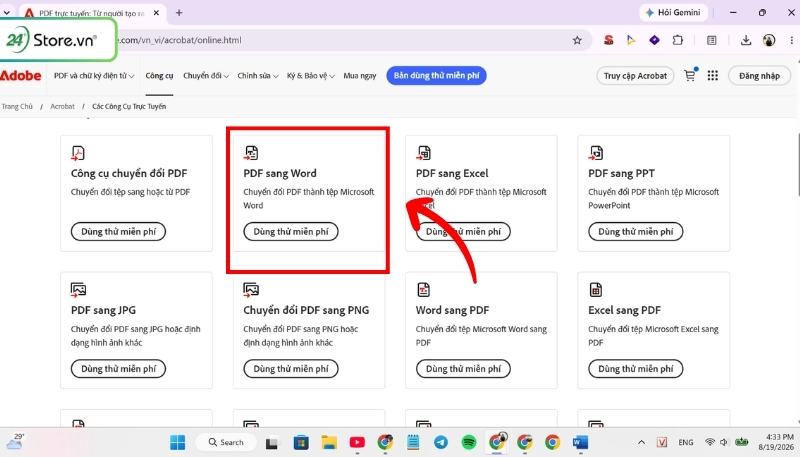Open Telegram from the taskbar

pos(441,442)
